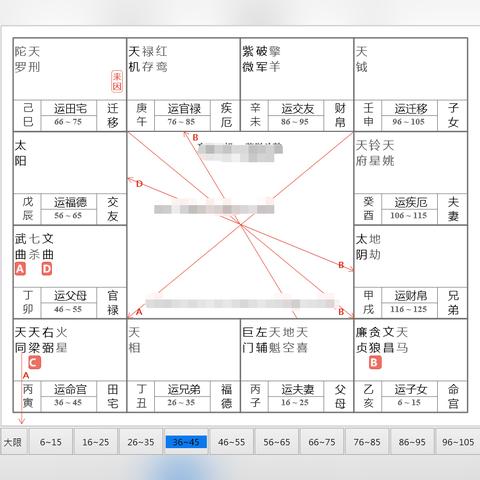Click the 夫妻 label in 癸酉 palace
480x480 pixels.
pos(453,209)
